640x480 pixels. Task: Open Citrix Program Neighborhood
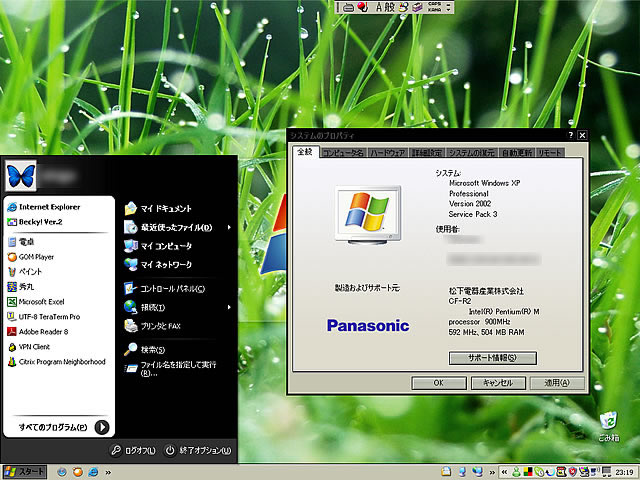pyautogui.click(x=56, y=362)
